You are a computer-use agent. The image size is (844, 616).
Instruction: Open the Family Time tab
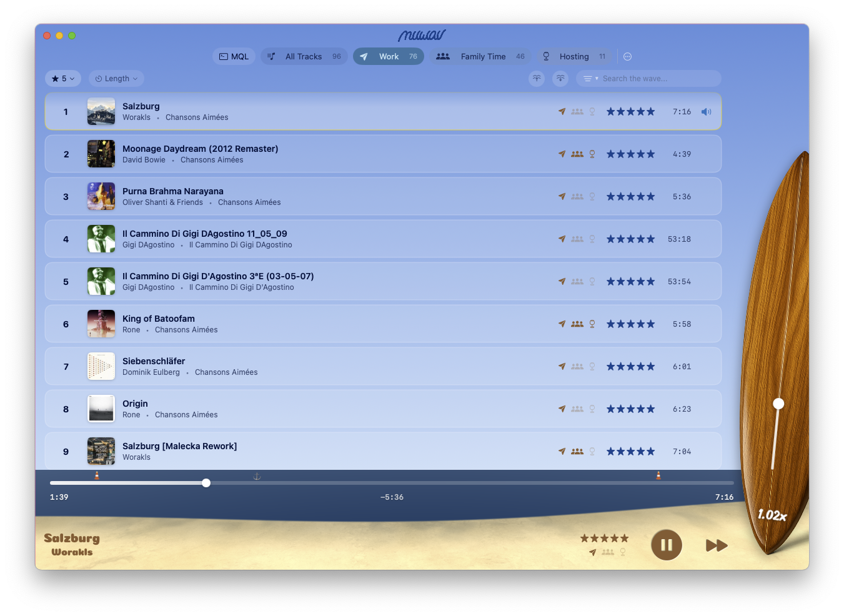pos(480,56)
